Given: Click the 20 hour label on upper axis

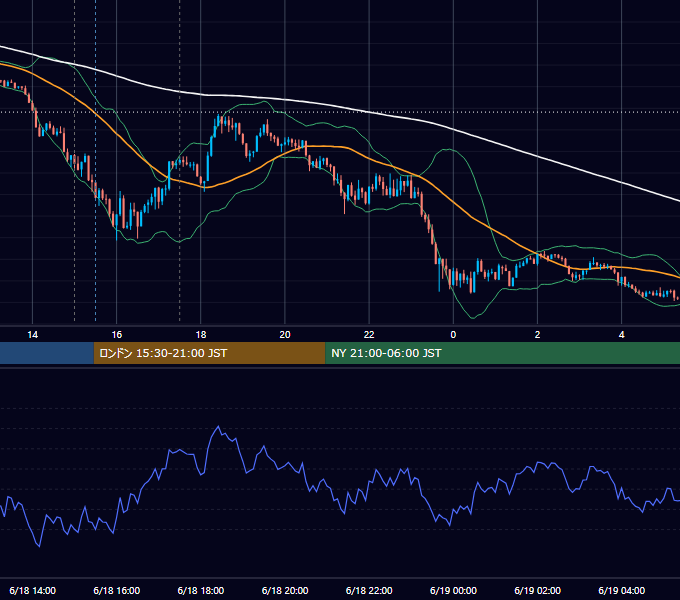Looking at the screenshot, I should 285,335.
